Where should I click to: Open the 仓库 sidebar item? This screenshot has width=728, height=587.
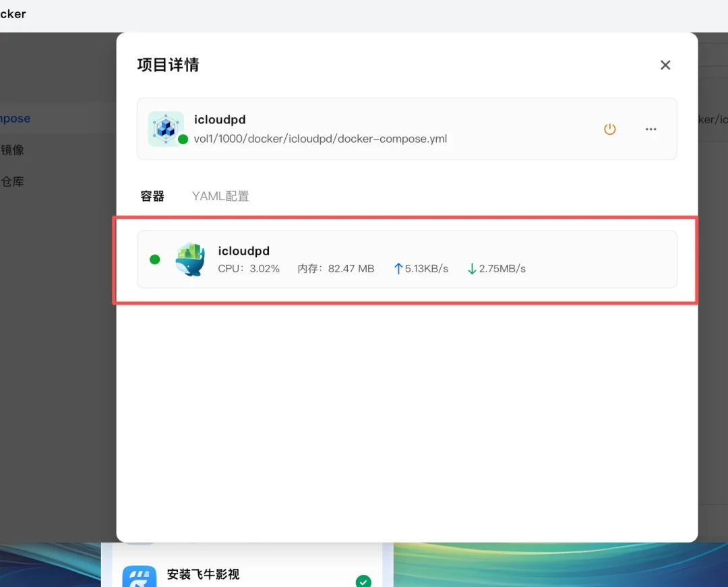pos(12,181)
